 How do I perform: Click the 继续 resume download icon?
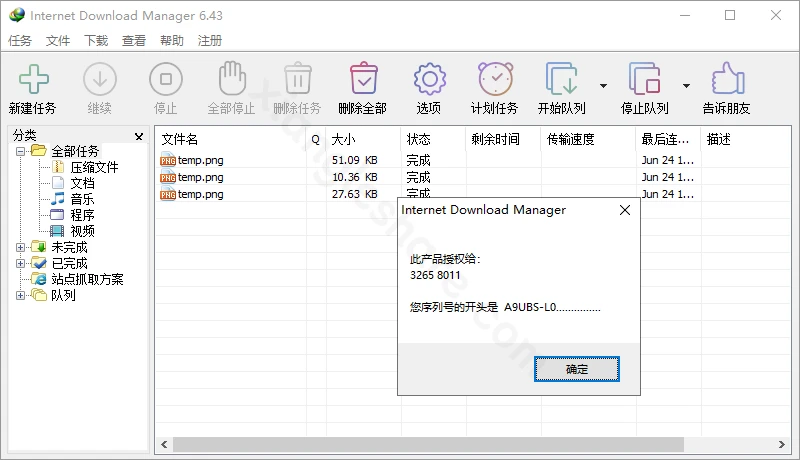(x=100, y=79)
